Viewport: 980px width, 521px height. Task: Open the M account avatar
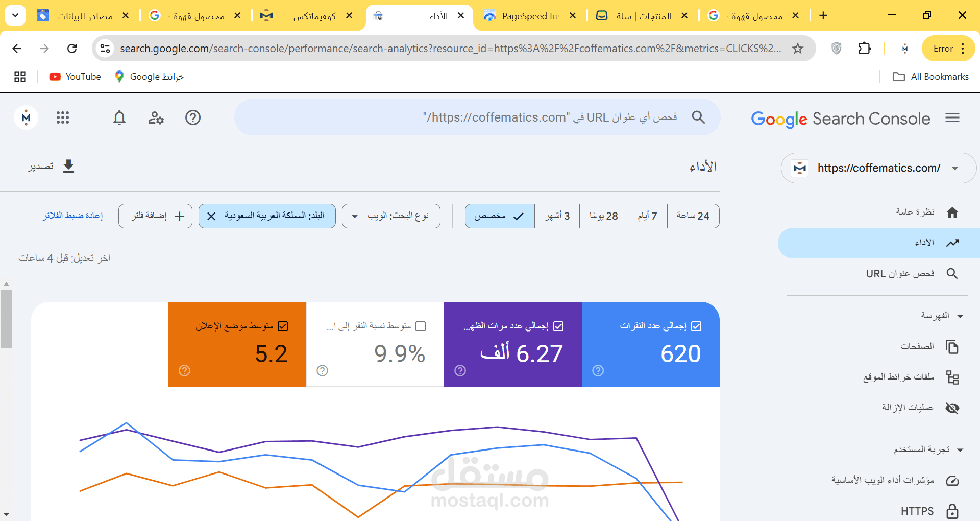(x=26, y=118)
